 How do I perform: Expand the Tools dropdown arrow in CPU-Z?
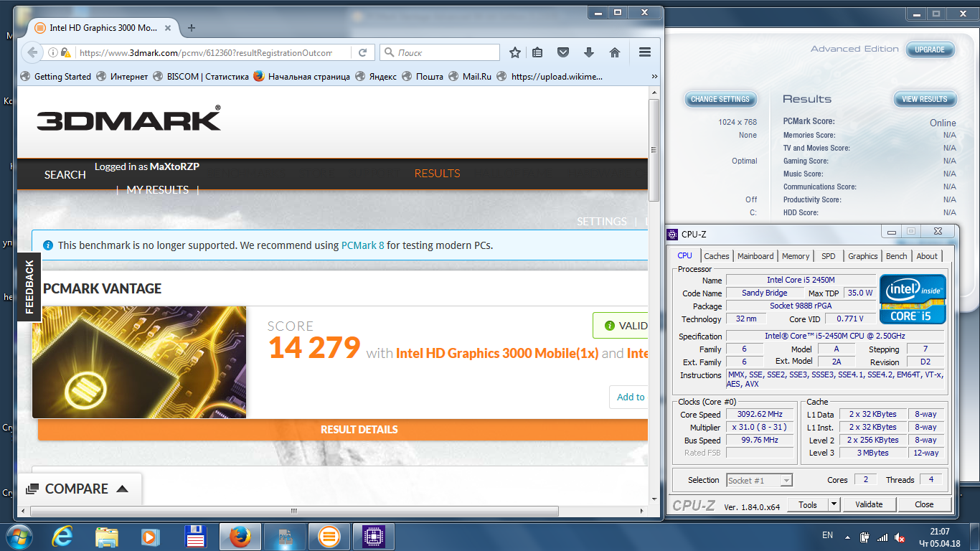coord(834,504)
